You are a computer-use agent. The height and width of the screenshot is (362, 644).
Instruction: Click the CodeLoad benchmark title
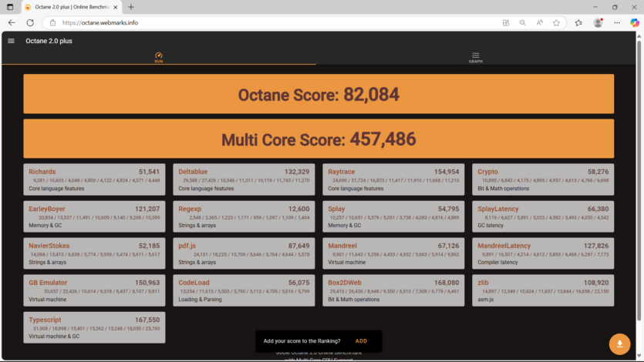194,283
